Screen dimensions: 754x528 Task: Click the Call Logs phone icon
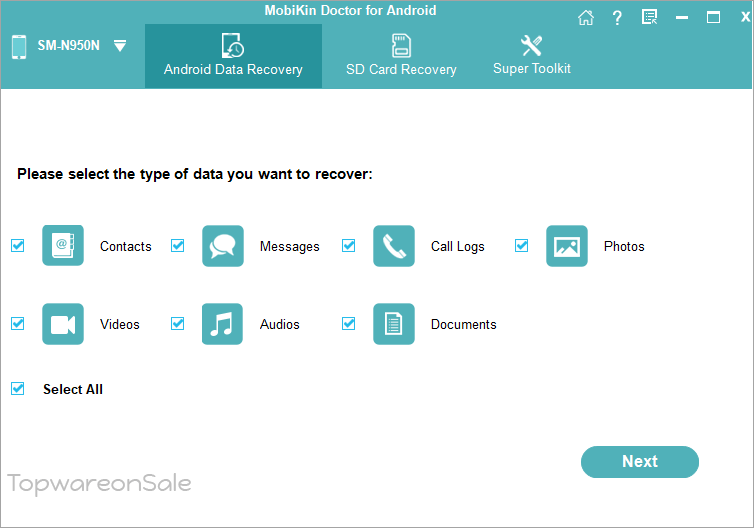[x=394, y=246]
